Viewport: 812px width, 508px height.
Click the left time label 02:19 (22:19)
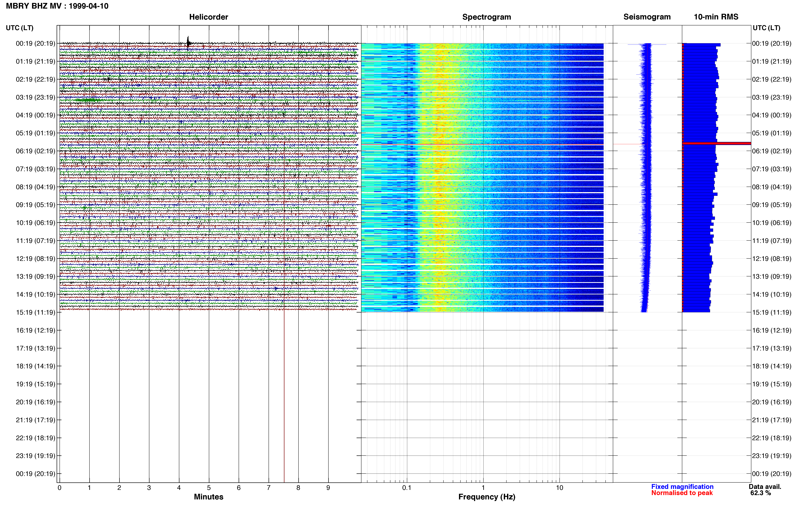[36, 79]
